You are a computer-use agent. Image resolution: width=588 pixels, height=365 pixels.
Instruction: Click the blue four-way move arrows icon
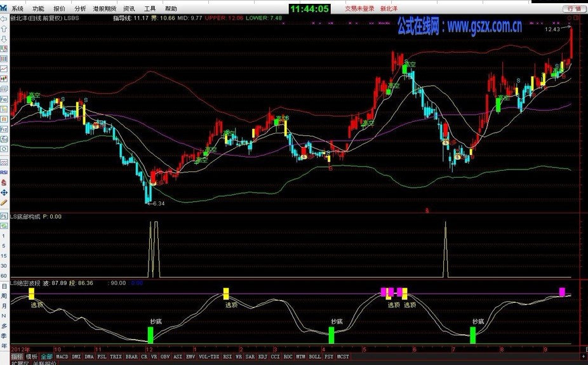4,192
